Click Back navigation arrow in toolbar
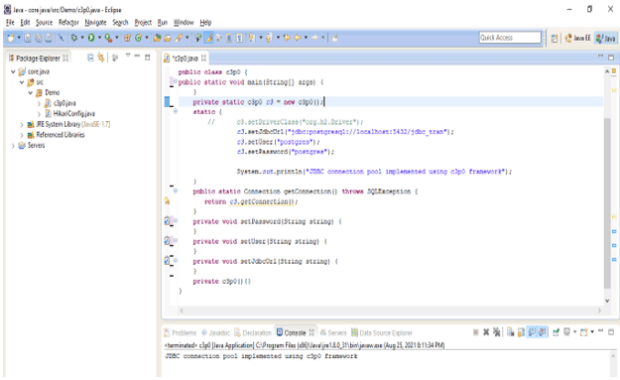620x380 pixels. 297,38
